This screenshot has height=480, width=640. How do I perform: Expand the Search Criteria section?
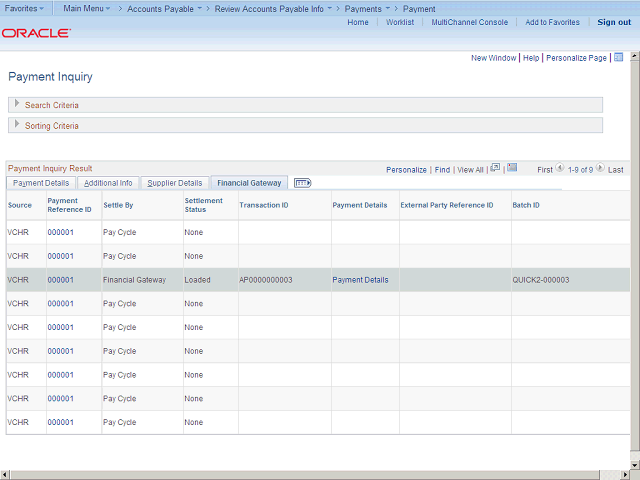(17, 104)
